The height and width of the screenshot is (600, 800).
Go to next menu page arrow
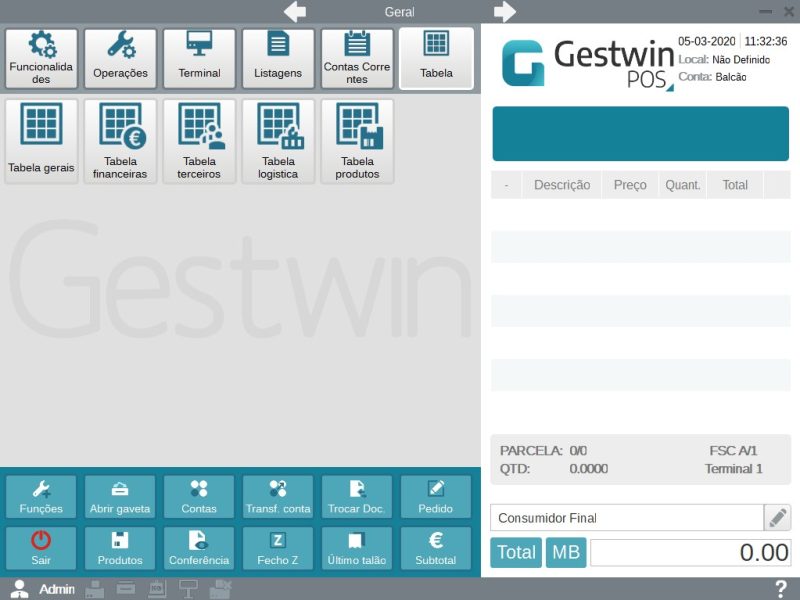point(505,12)
